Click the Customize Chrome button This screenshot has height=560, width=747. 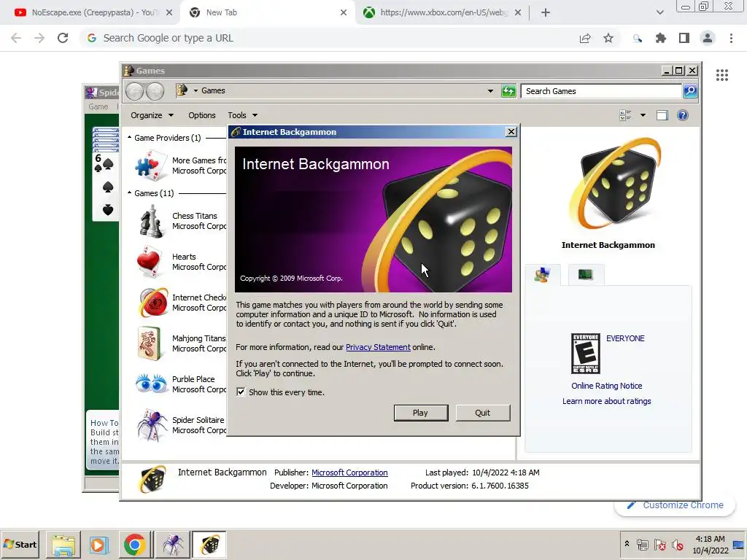[x=675, y=505]
